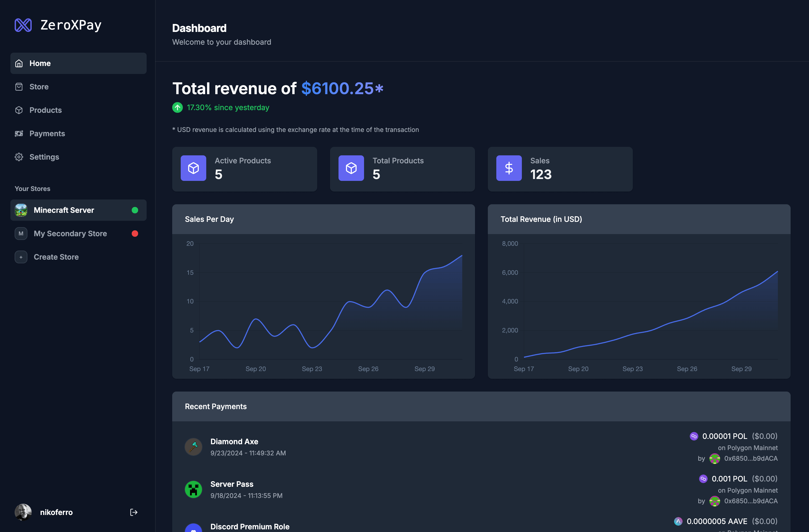Click the Sales Per Day heading

pos(209,219)
